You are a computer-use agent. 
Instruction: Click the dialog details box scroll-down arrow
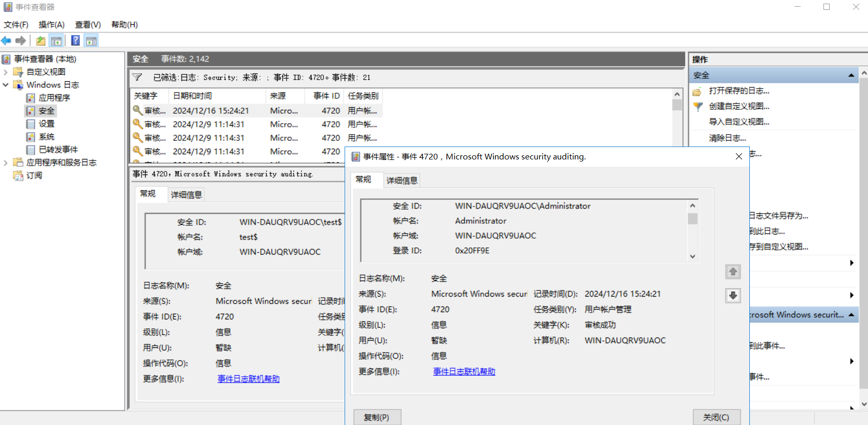pos(692,256)
